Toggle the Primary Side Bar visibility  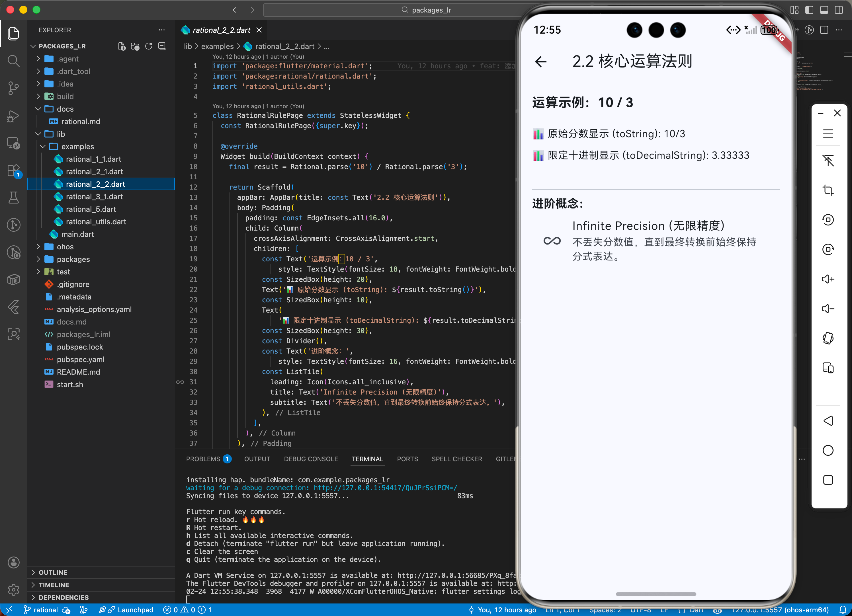(x=809, y=10)
